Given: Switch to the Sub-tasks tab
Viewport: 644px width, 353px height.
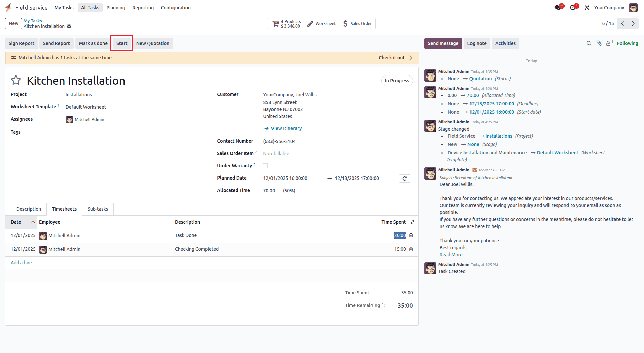Looking at the screenshot, I should click(x=98, y=209).
